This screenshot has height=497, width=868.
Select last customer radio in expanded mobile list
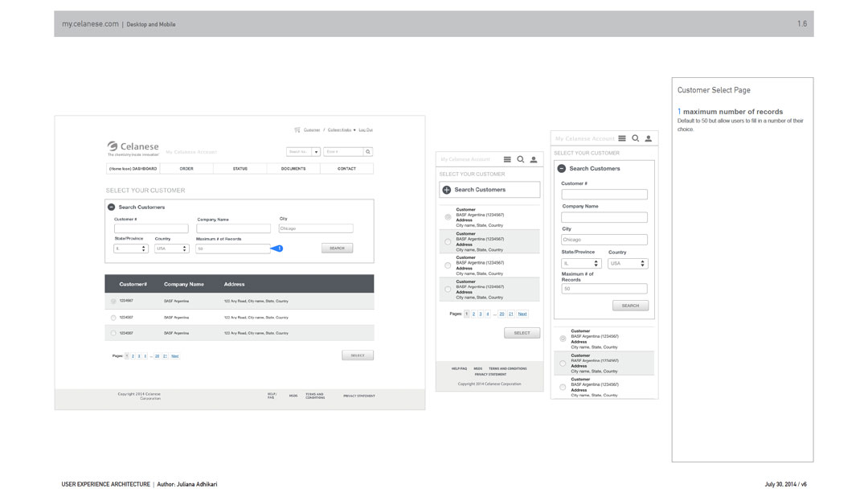(x=563, y=387)
